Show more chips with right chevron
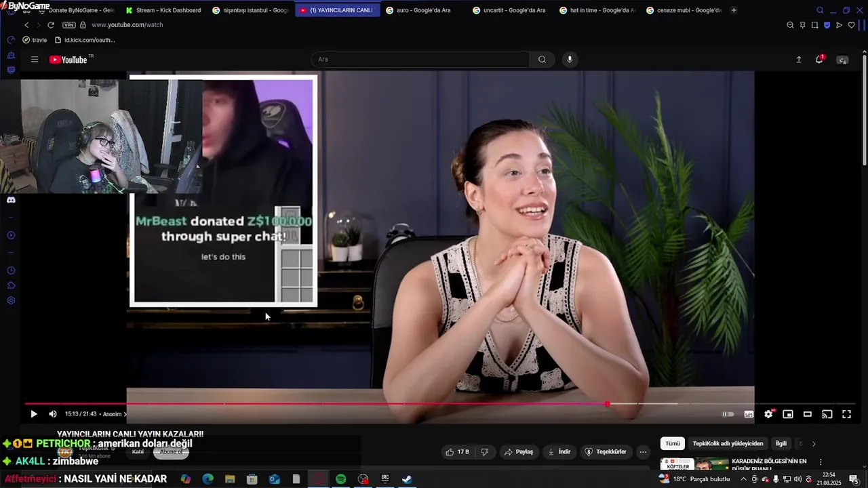868x488 pixels. tap(814, 444)
